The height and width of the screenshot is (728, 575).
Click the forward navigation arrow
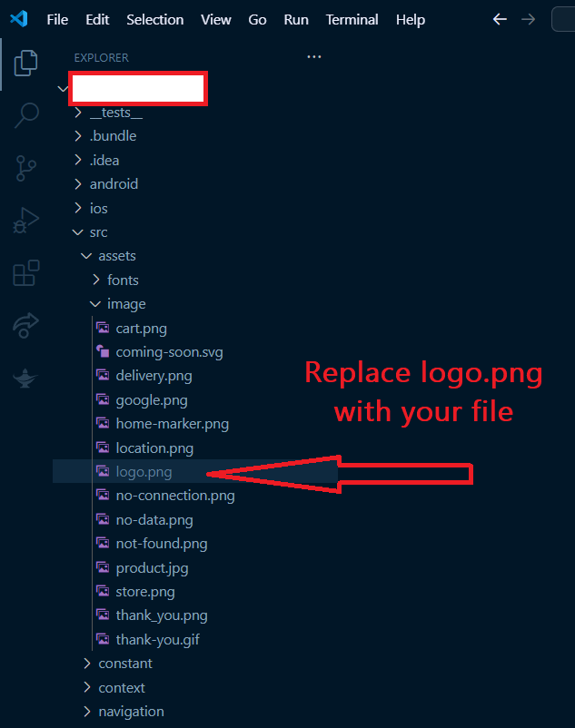[x=528, y=19]
